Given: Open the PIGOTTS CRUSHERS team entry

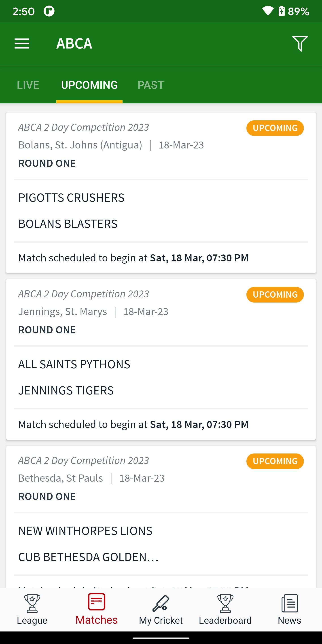Looking at the screenshot, I should click(71, 198).
